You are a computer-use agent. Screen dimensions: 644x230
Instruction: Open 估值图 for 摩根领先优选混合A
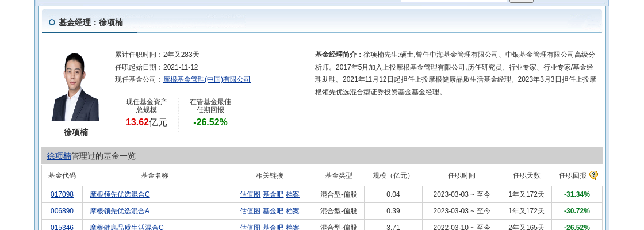(250, 211)
